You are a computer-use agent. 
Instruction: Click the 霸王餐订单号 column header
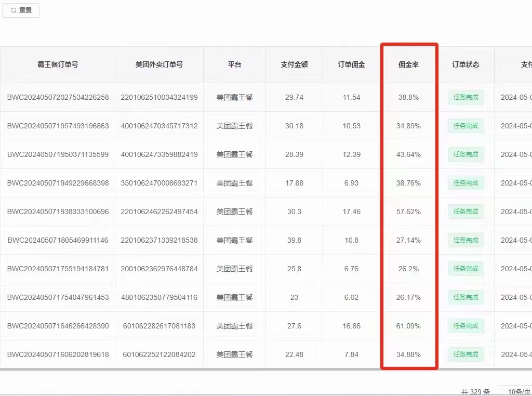point(58,64)
